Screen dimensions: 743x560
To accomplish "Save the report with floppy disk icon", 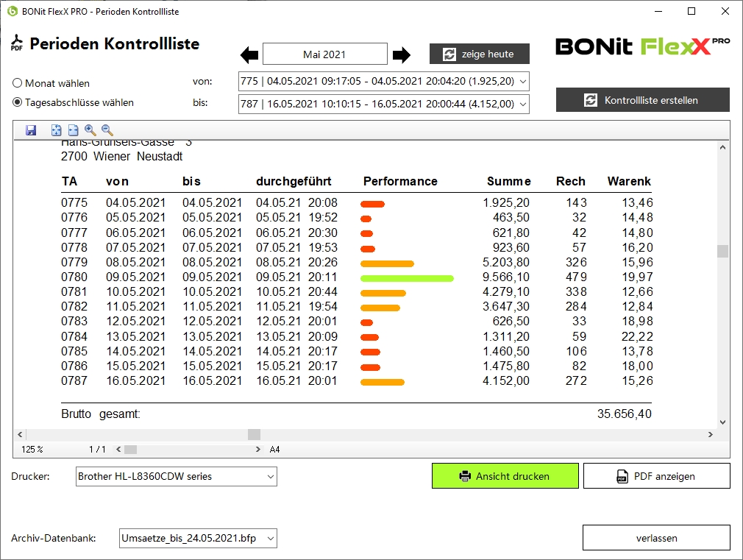I will click(x=32, y=130).
